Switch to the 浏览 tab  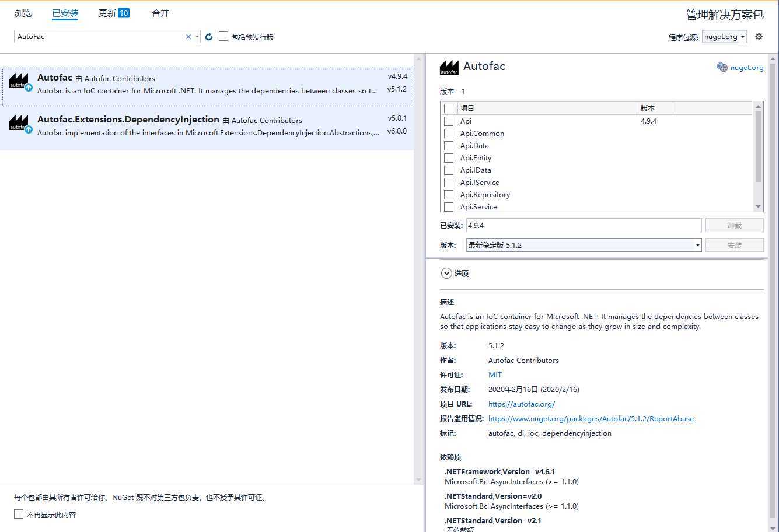[23, 13]
